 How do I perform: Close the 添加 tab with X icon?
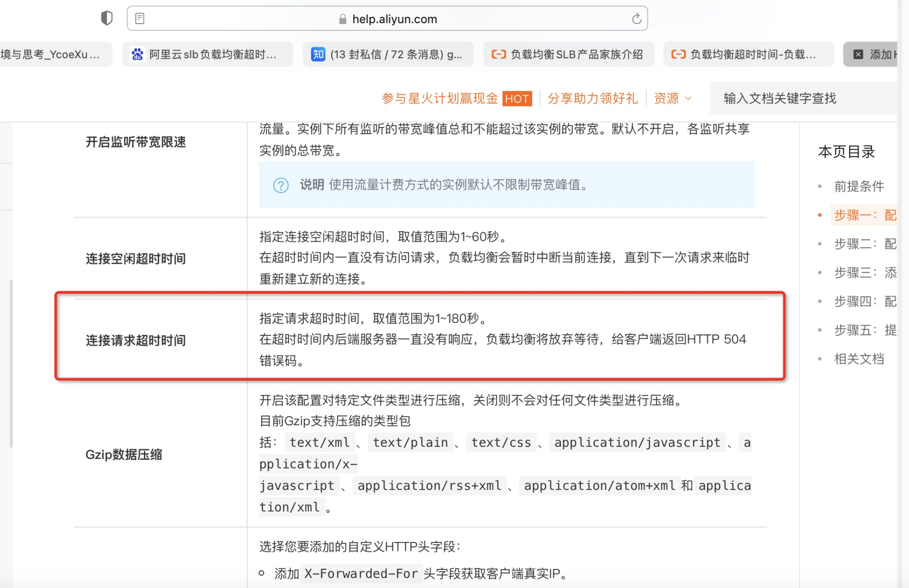click(858, 54)
